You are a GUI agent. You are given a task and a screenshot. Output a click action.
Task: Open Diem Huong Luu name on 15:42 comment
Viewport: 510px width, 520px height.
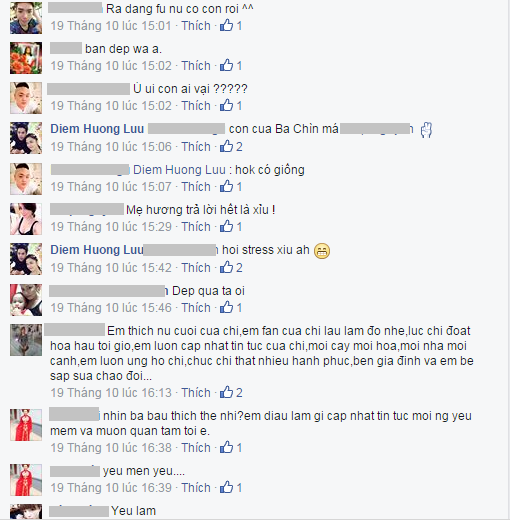[97, 250]
